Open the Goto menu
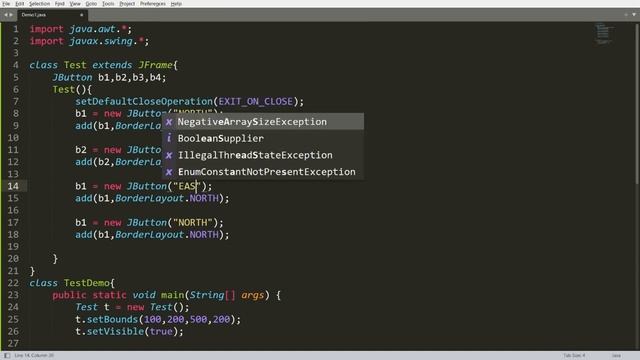Image resolution: width=640 pixels, height=360 pixels. [91, 4]
